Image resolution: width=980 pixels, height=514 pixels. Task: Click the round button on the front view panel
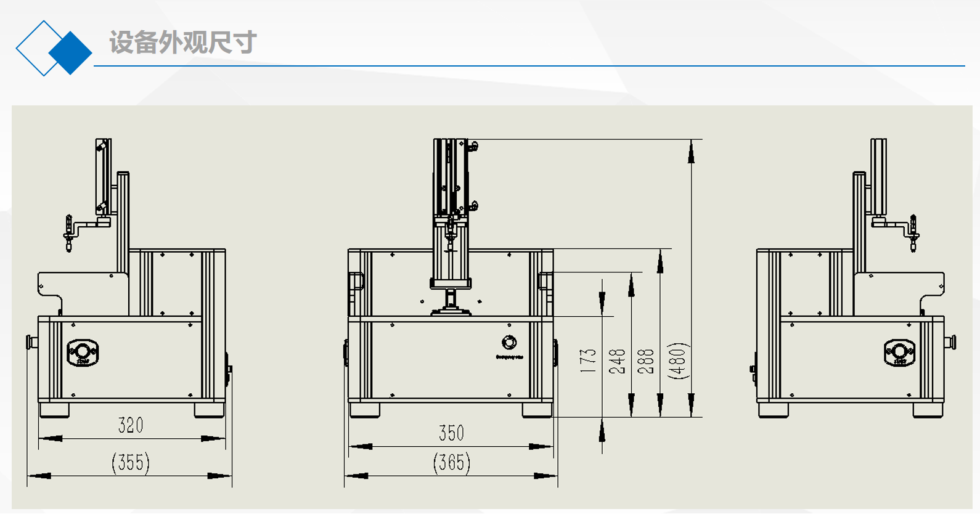click(x=509, y=343)
